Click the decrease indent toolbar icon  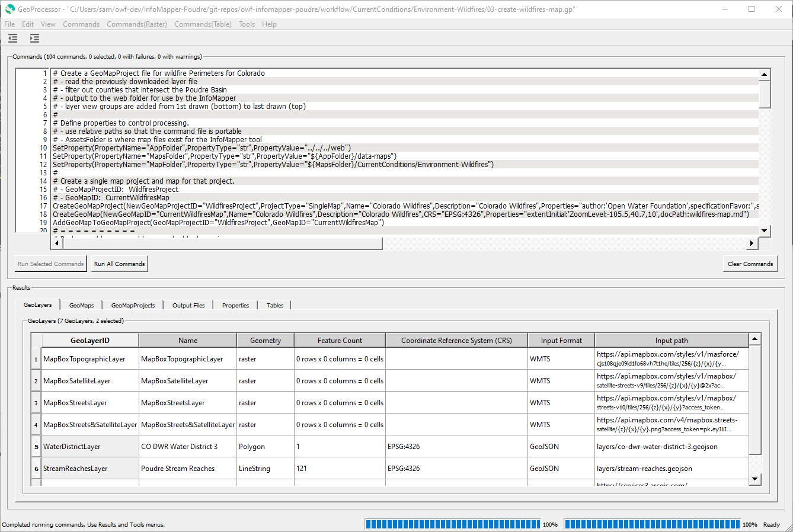(12, 38)
